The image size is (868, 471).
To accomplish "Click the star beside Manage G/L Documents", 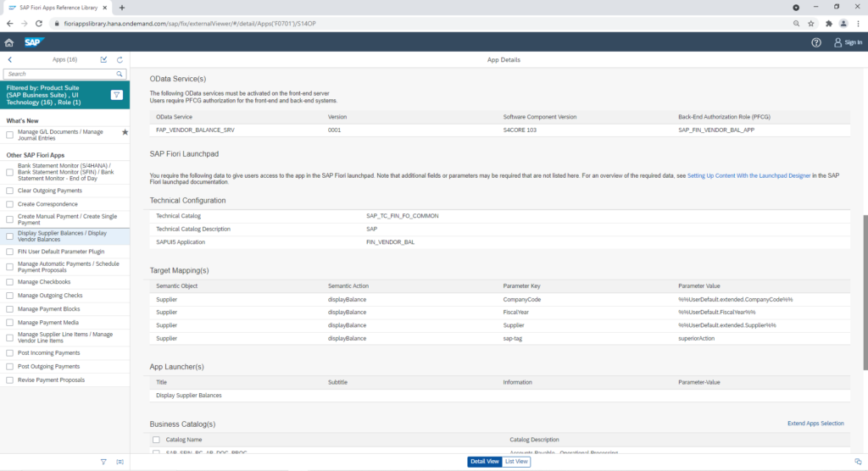I will [125, 131].
